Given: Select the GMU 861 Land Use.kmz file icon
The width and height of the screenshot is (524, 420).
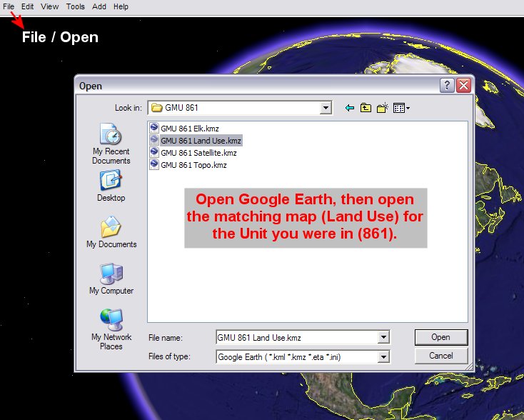Looking at the screenshot, I should (154, 141).
